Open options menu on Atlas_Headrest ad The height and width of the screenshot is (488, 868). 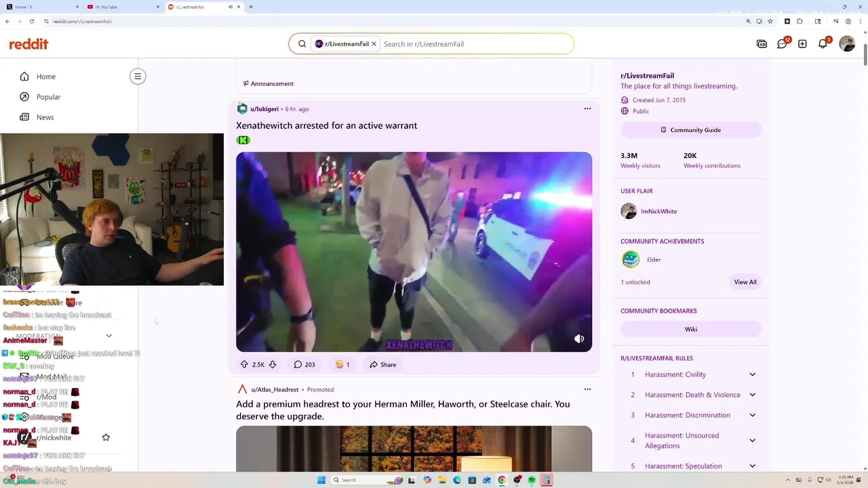(x=587, y=389)
